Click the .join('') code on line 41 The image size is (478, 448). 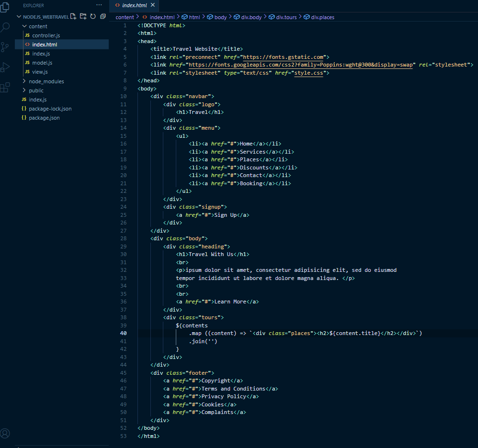203,341
